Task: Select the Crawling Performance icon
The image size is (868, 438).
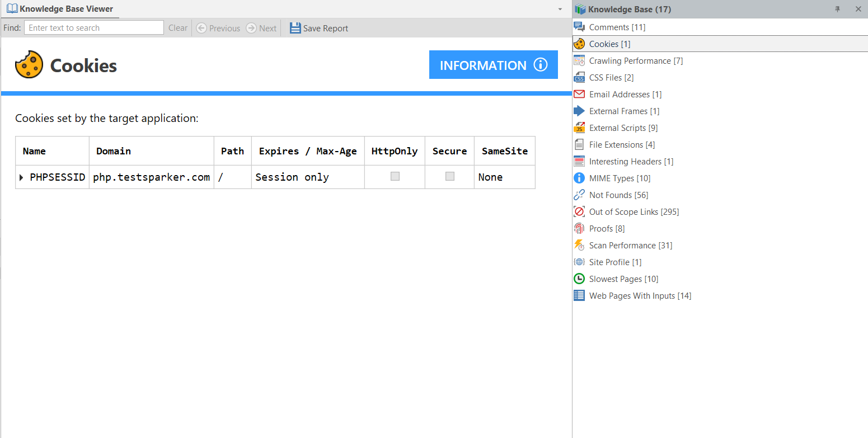Action: click(x=579, y=60)
